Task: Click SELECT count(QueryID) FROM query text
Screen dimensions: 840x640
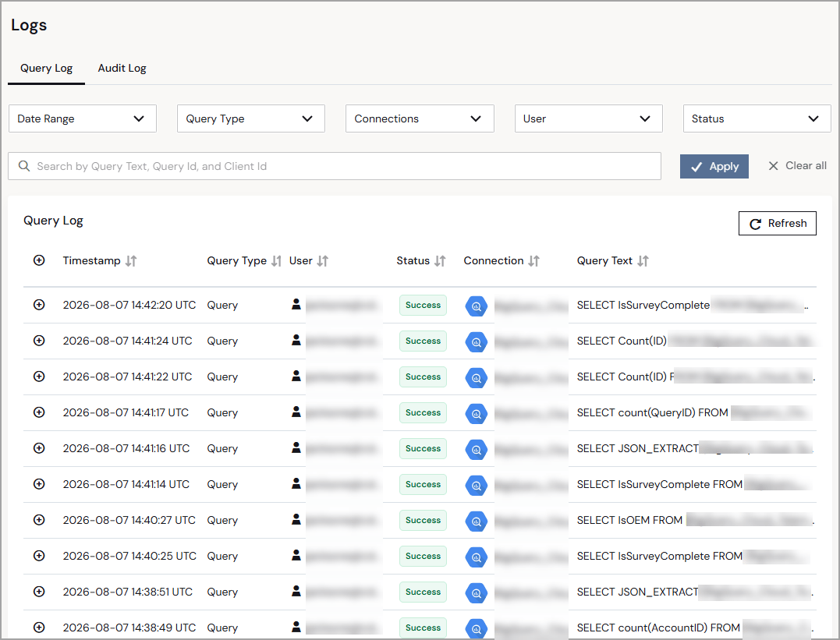Action: click(653, 412)
